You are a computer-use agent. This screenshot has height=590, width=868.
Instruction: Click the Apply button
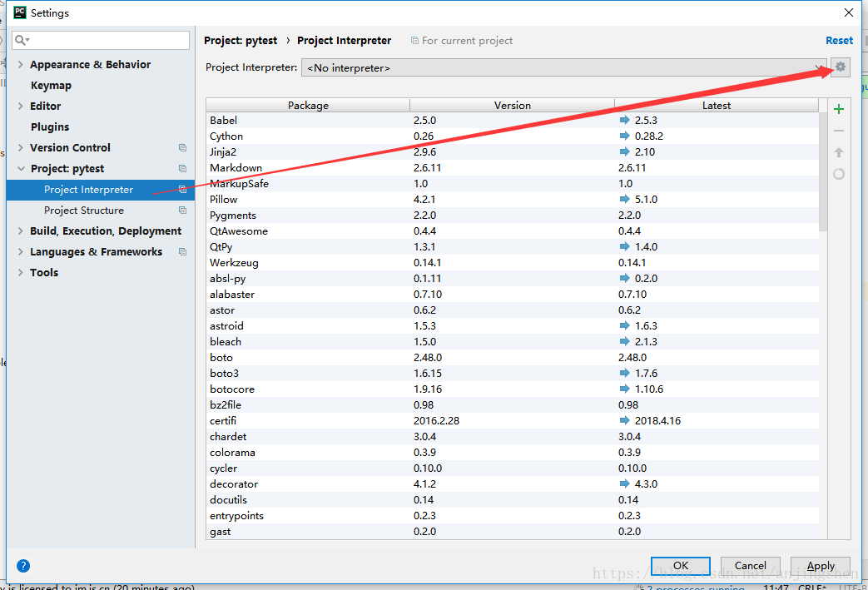pos(821,566)
